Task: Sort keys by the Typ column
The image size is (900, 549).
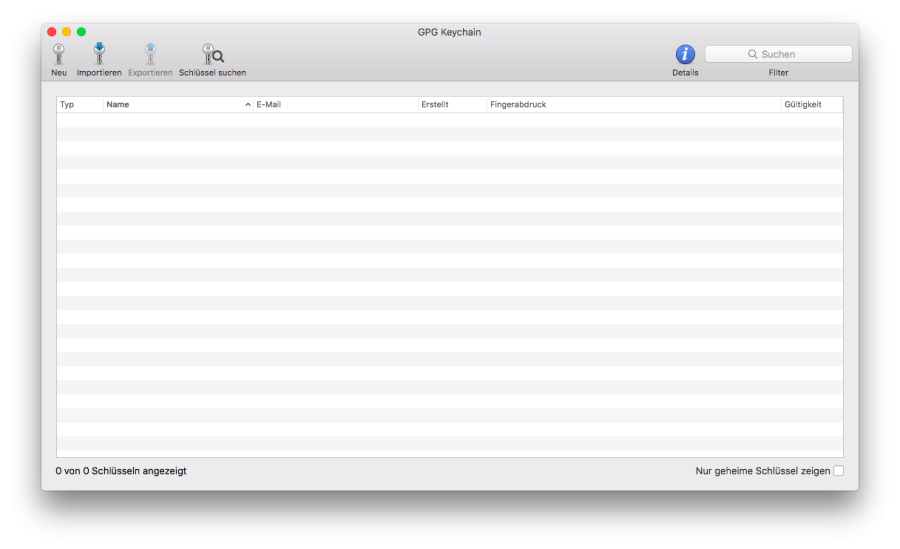Action: click(79, 104)
